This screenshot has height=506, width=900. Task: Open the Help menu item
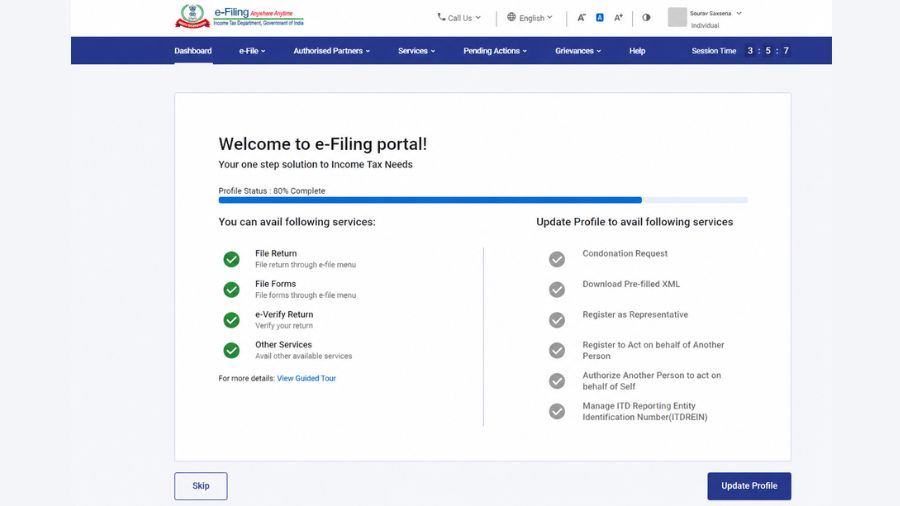coord(637,50)
